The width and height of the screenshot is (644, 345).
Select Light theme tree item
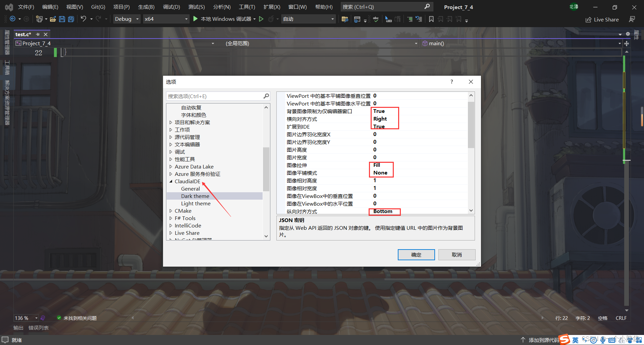point(196,203)
